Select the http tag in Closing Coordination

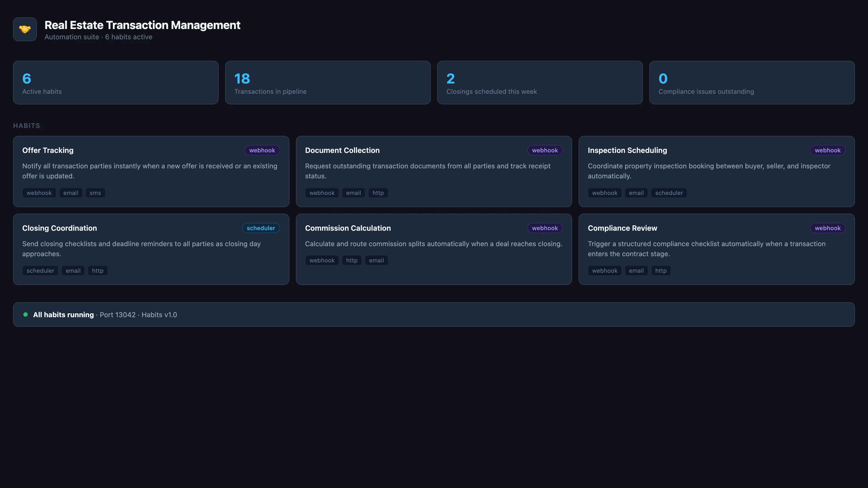98,271
